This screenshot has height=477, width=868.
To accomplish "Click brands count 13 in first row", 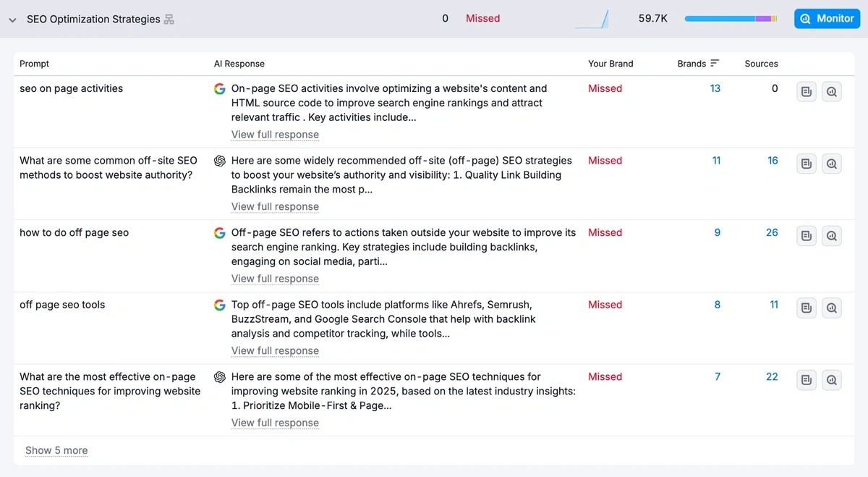I will pyautogui.click(x=715, y=88).
